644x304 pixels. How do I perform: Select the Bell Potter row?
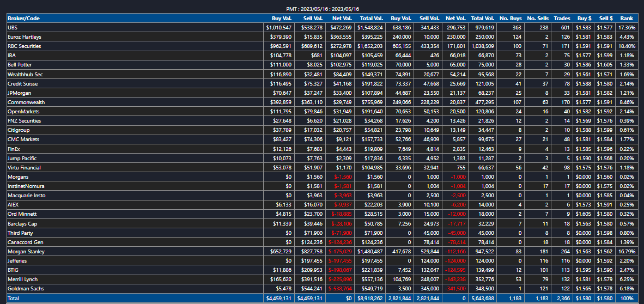[322, 65]
